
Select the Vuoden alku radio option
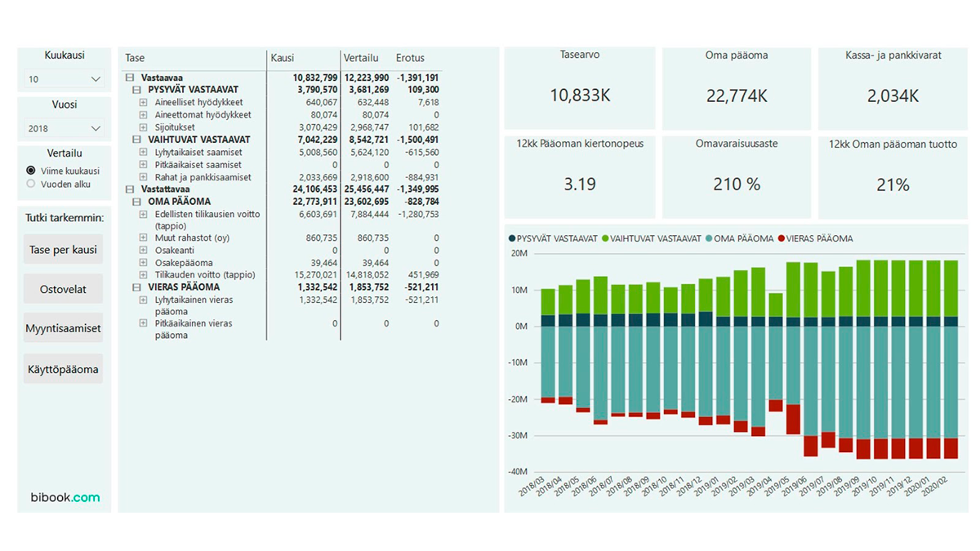coord(31,184)
